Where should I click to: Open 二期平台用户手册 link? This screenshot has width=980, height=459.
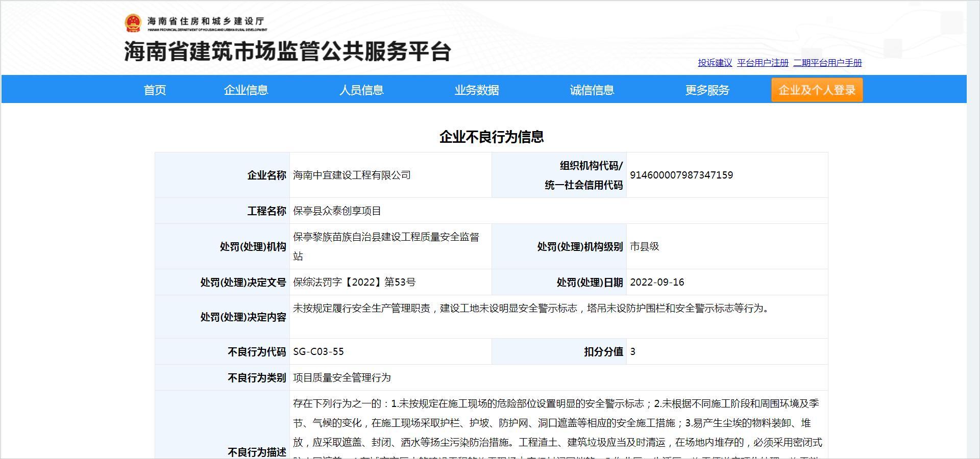click(827, 63)
